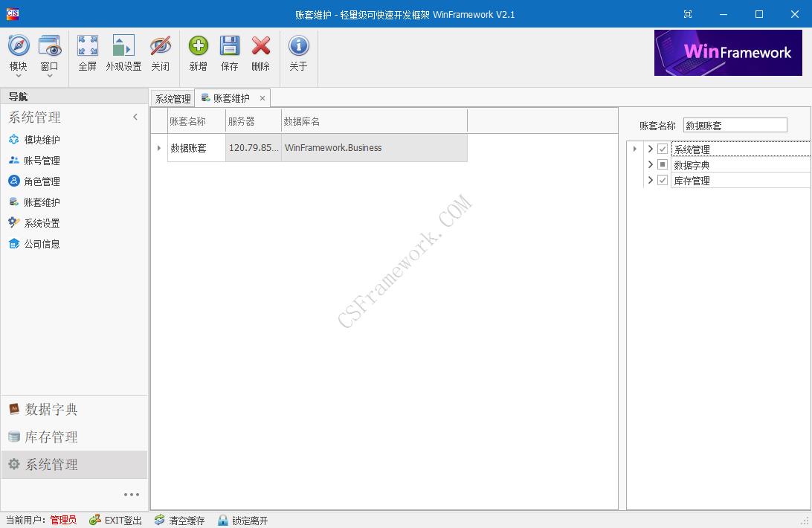Select 全屏 full screen mode

point(87,52)
